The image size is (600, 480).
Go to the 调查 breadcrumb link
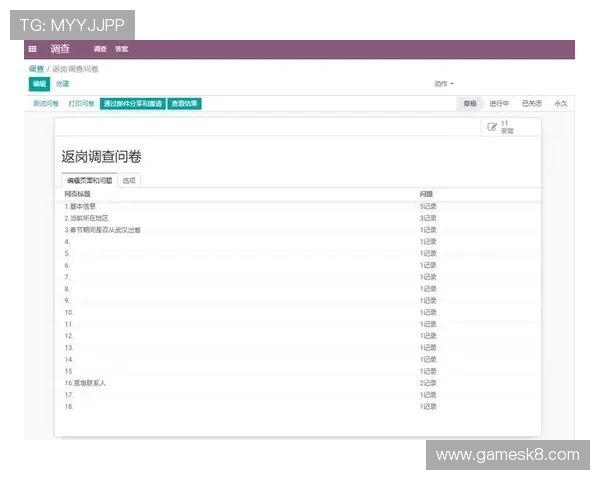tap(36, 69)
